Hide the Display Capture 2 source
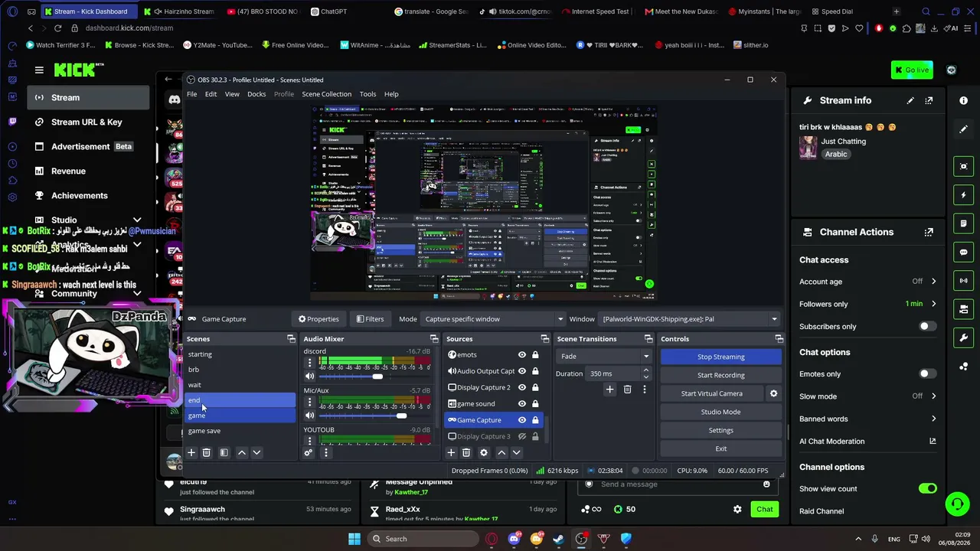 (522, 387)
